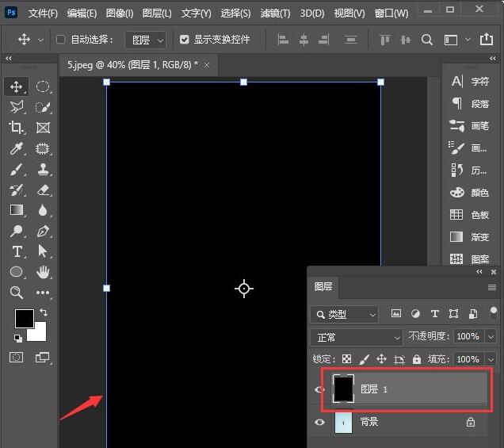Click the lock transparent pixels icon
This screenshot has height=448, width=504.
346,359
